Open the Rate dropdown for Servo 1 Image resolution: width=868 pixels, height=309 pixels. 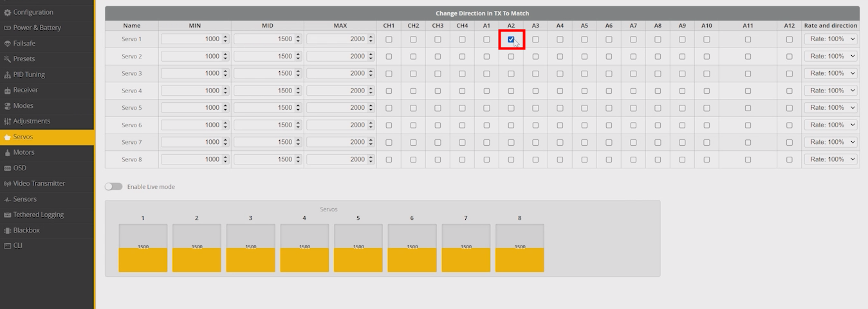pyautogui.click(x=831, y=39)
